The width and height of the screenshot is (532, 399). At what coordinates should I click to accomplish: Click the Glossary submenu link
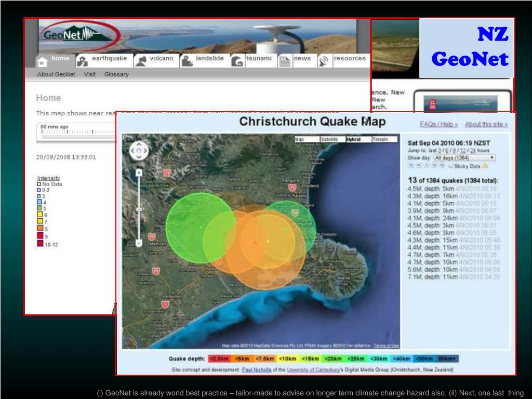[116, 74]
